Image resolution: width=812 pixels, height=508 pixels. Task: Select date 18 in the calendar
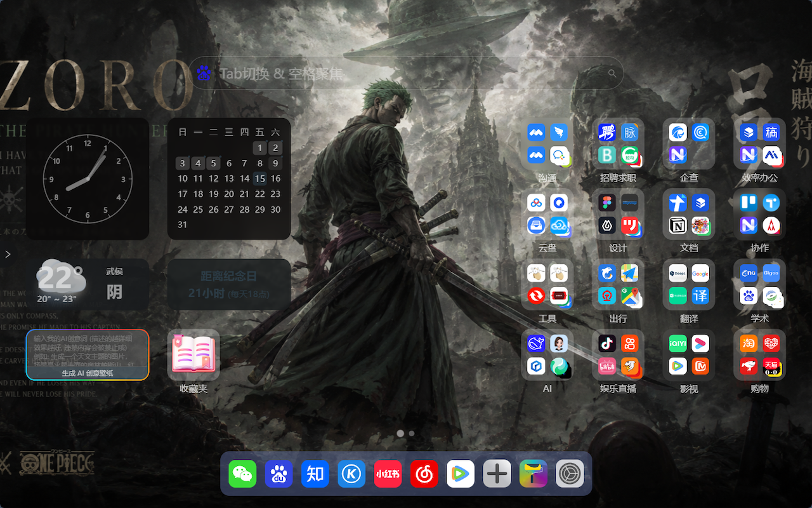198,194
